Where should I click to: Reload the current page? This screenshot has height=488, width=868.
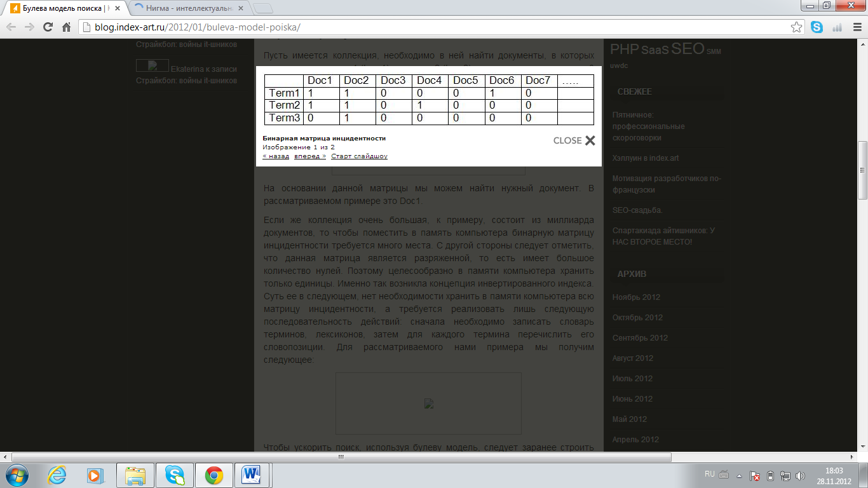click(x=48, y=27)
